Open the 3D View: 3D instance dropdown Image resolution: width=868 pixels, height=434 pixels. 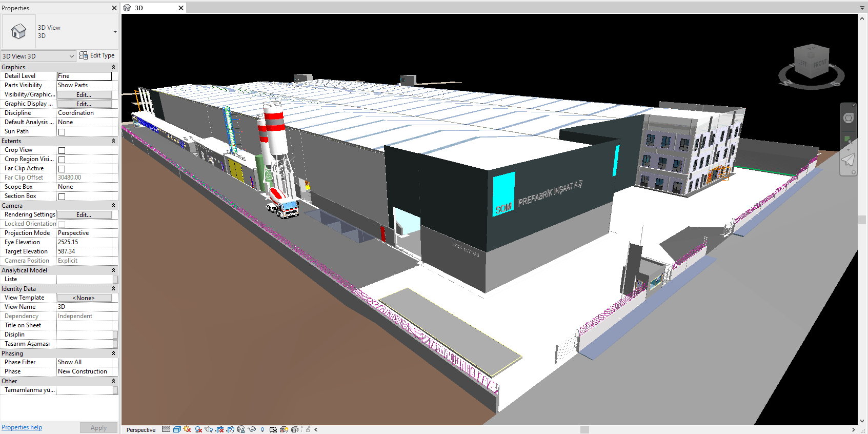pos(38,56)
